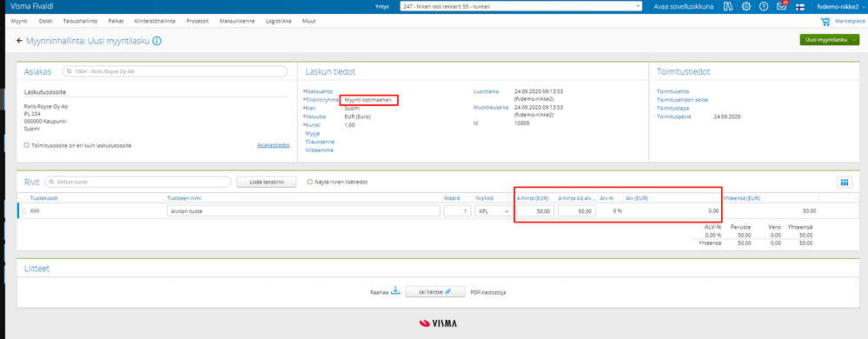Click the Marketplace shopping cart icon

click(x=825, y=22)
